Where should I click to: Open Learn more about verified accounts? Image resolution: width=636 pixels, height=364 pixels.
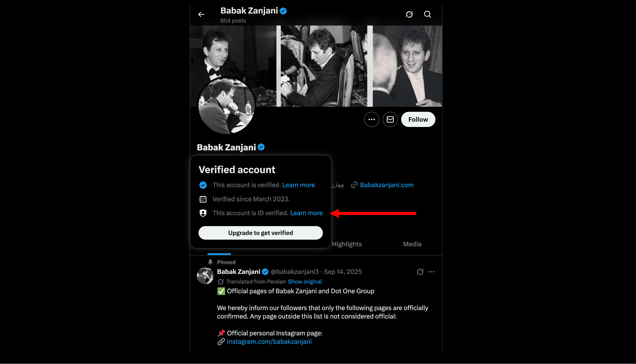coord(298,185)
